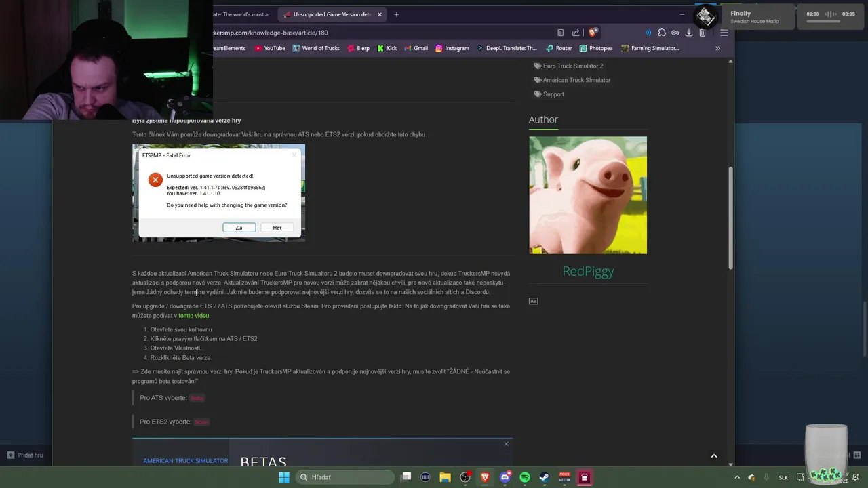Click the 'Otevřete svou knihovnu' list item
This screenshot has width=868, height=488.
(181, 329)
